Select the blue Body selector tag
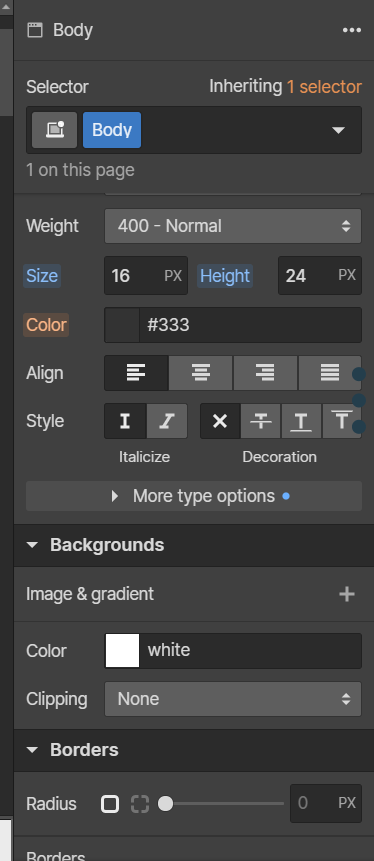 [x=112, y=130]
